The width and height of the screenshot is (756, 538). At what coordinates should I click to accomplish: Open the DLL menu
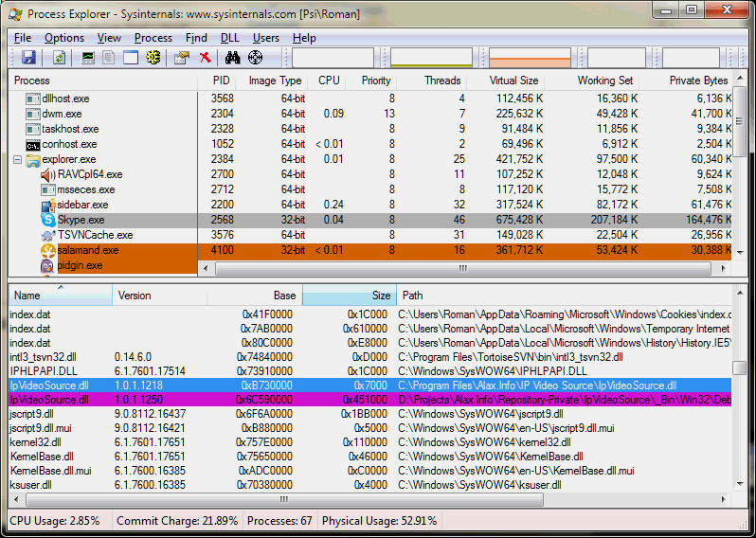pyautogui.click(x=230, y=38)
